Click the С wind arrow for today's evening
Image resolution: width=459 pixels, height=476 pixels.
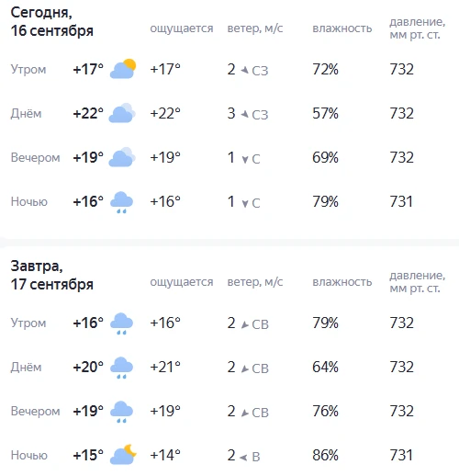pyautogui.click(x=245, y=159)
